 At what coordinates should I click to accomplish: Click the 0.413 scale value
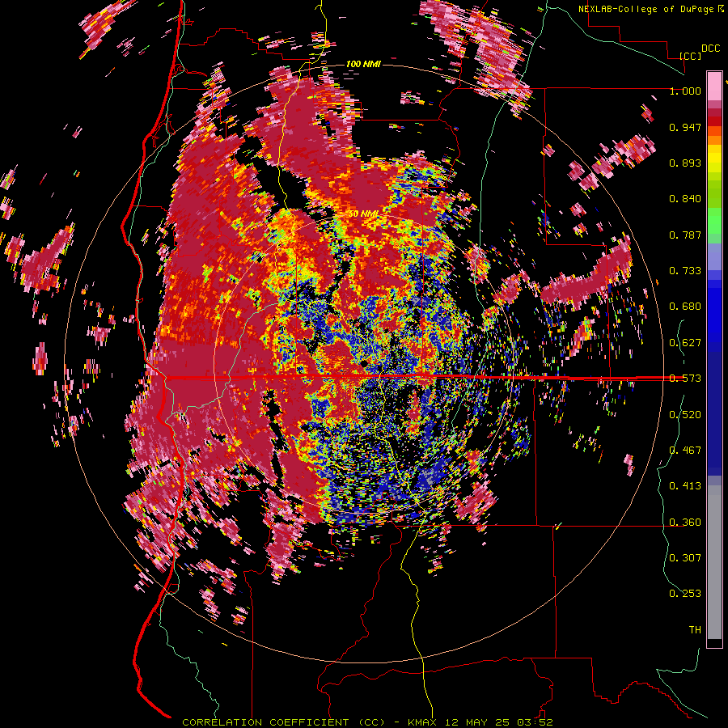click(x=685, y=486)
